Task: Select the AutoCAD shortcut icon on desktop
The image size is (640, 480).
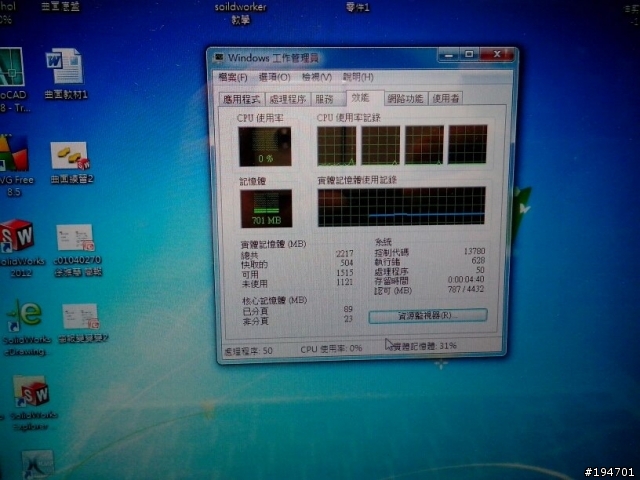Action: coord(13,80)
